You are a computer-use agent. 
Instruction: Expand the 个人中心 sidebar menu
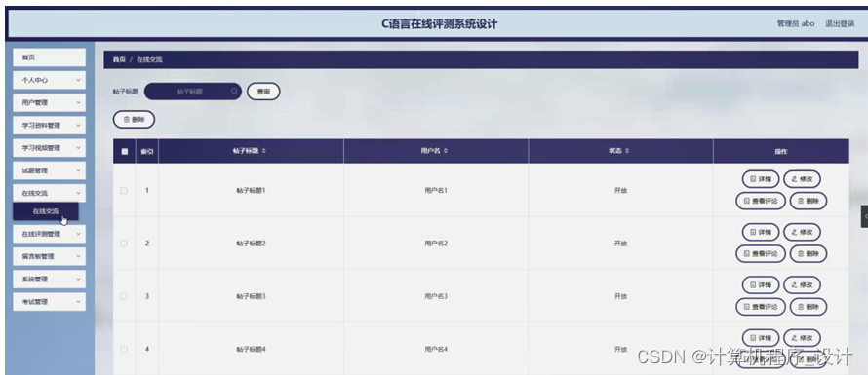click(50, 80)
